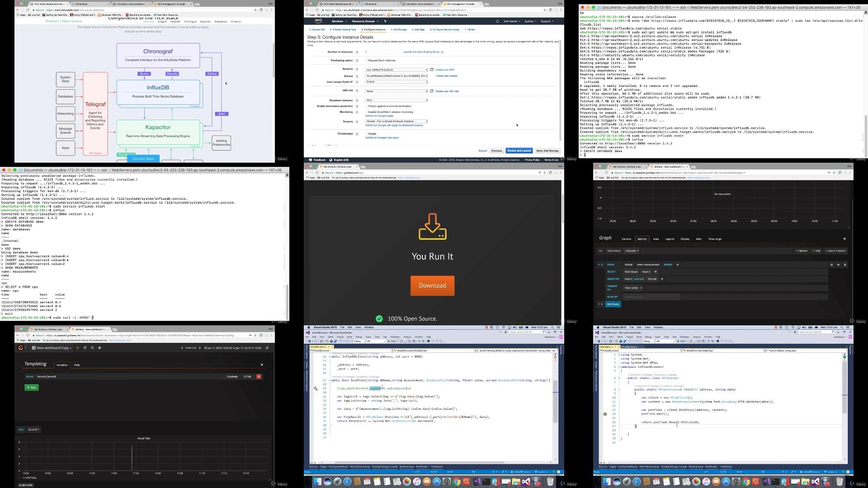868x488 pixels.
Task: Click the Grafana logo in the Templating dashboard window
Action: (x=21, y=348)
